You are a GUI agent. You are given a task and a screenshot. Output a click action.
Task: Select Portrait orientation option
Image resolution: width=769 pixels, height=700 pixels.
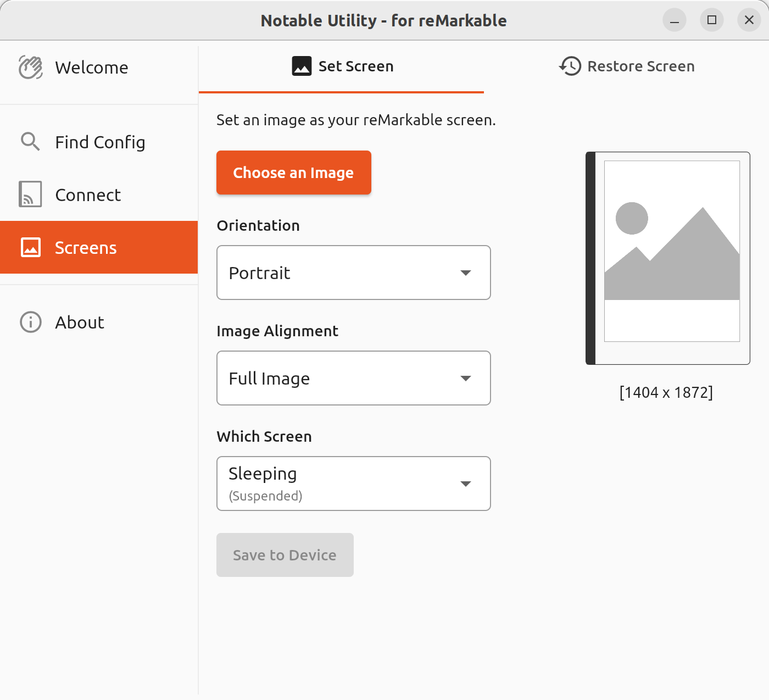354,273
